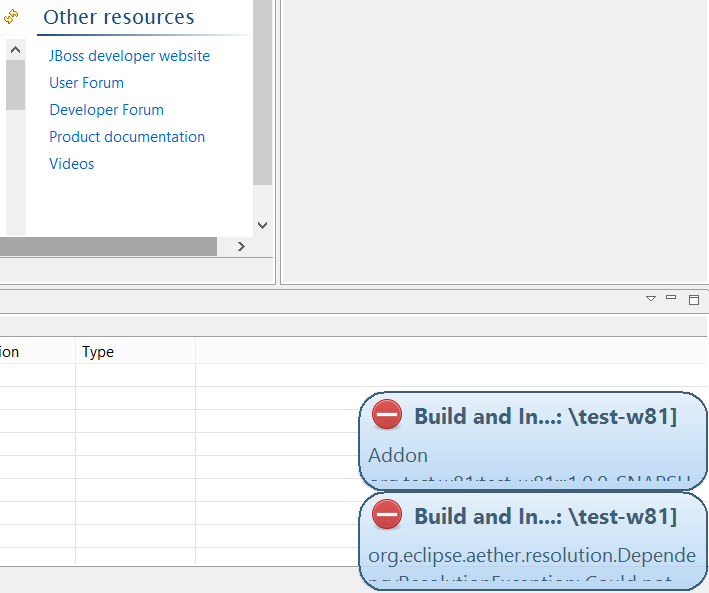The height and width of the screenshot is (593, 709).
Task: Click the right arrow of the horizontal scrollbar
Action: 240,246
